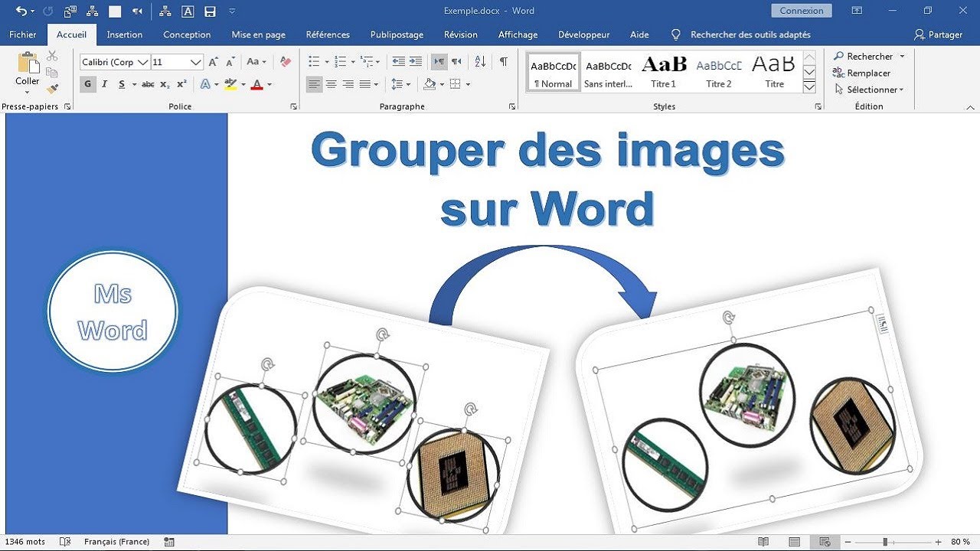This screenshot has height=551, width=980.
Task: Open the font size 11 dropdown
Action: coord(196,62)
